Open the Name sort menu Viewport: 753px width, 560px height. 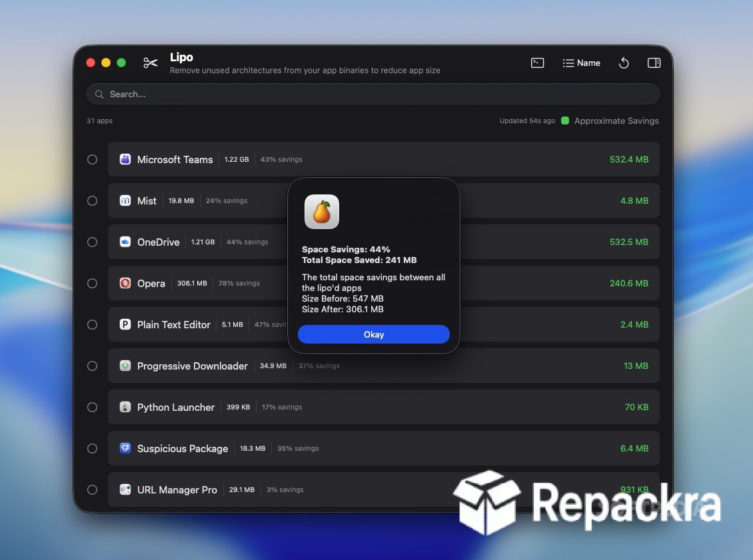(581, 63)
